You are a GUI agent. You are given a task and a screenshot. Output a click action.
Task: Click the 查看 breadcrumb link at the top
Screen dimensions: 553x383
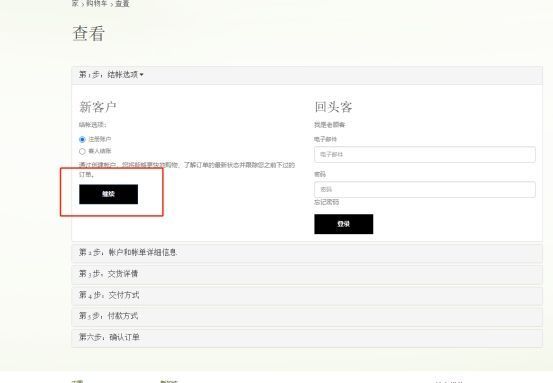pos(122,4)
